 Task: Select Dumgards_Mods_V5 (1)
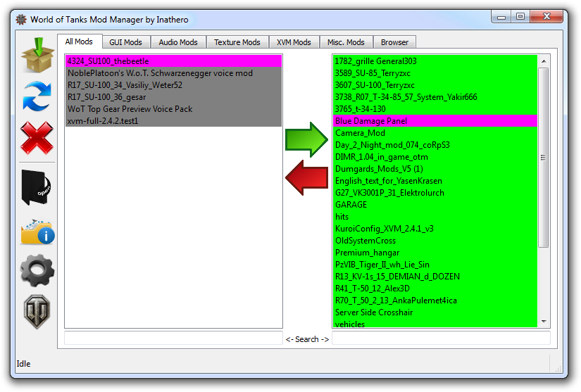click(x=435, y=169)
